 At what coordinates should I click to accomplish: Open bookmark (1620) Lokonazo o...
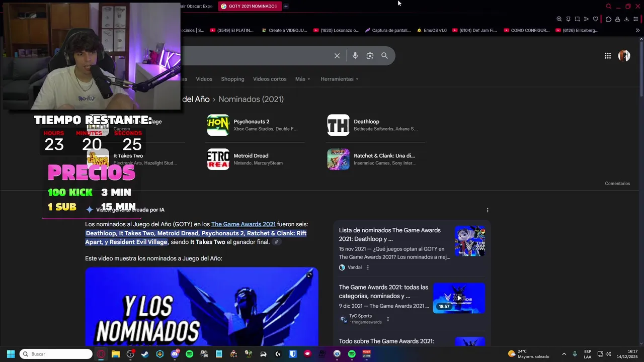(x=336, y=30)
